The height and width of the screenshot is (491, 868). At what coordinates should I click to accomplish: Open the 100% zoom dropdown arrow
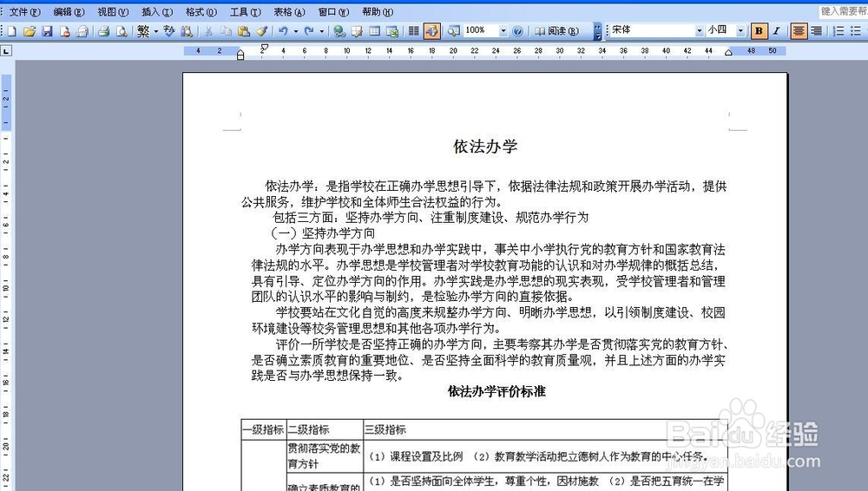[x=503, y=31]
